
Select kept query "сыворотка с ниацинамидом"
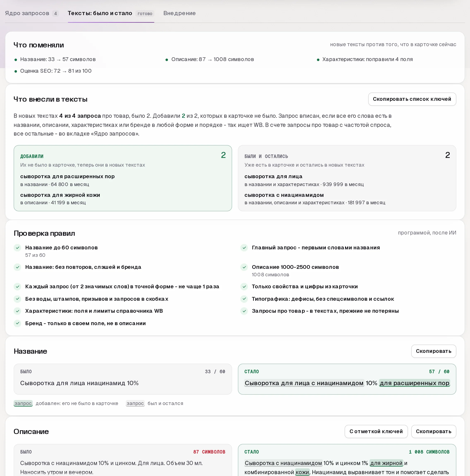(284, 195)
